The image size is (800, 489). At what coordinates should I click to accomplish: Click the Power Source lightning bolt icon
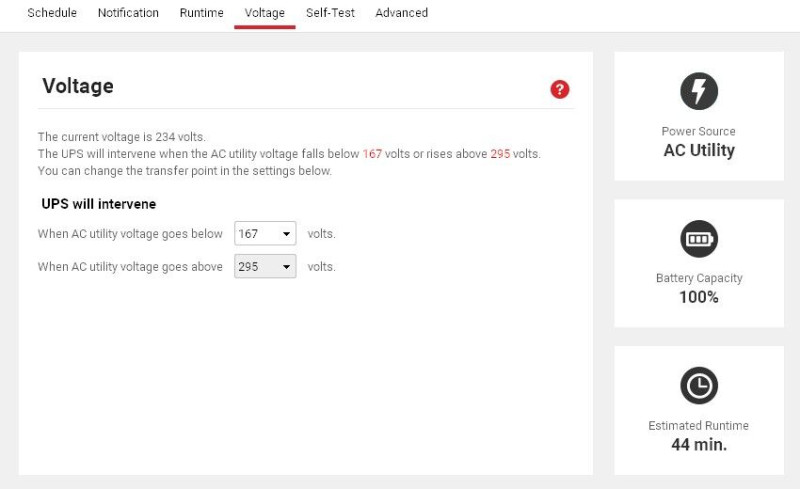(698, 91)
